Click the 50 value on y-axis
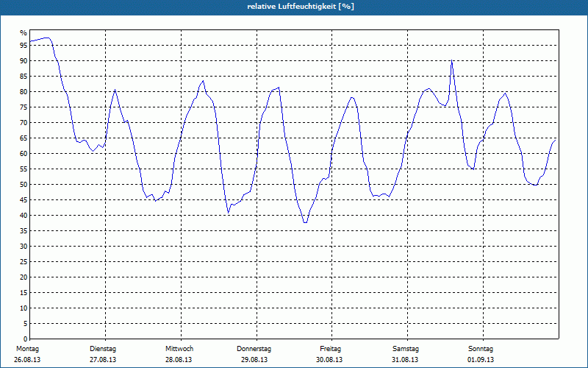Image resolution: width=588 pixels, height=368 pixels. click(x=24, y=185)
